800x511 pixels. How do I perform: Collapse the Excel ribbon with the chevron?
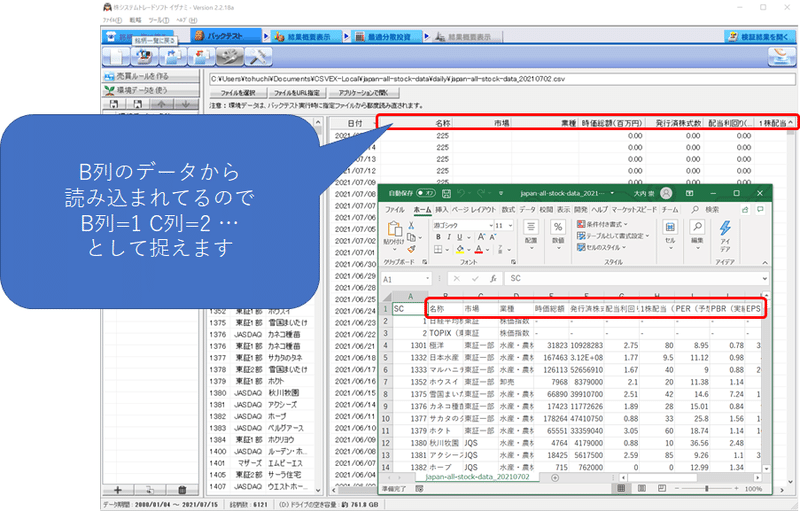click(765, 263)
